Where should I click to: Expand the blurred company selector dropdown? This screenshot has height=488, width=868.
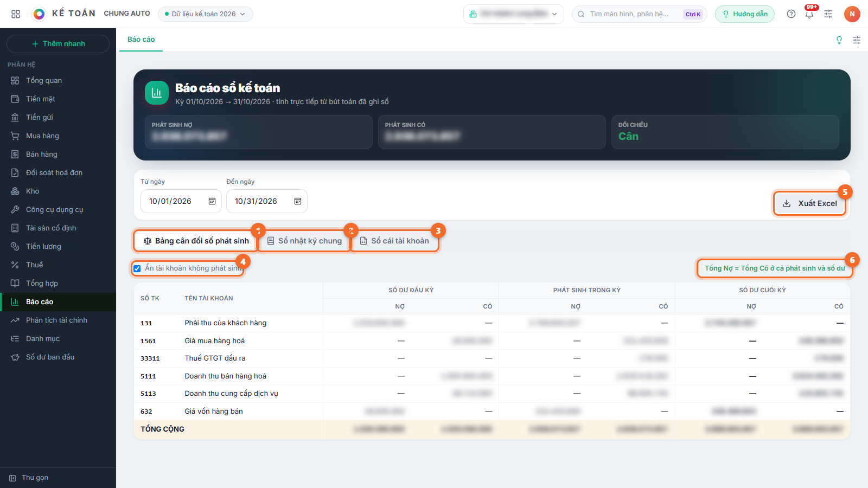tap(513, 14)
